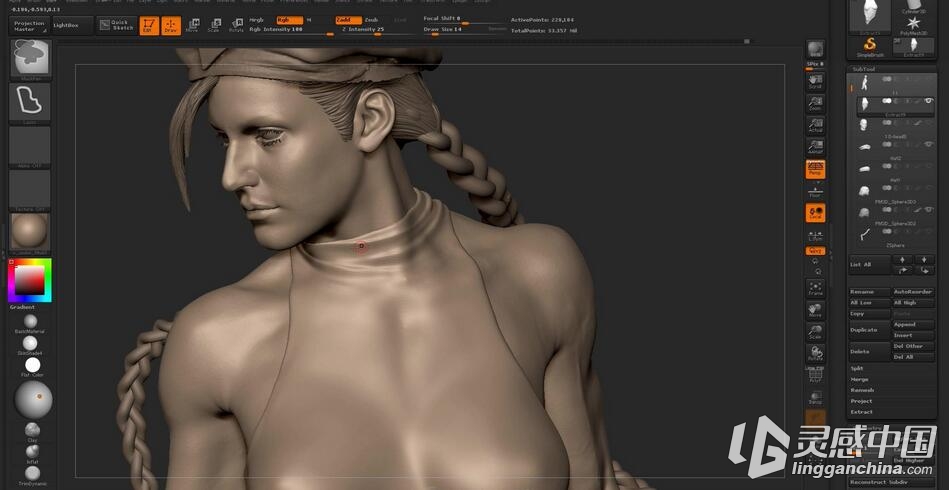Toggle the Zsub button

[x=372, y=20]
